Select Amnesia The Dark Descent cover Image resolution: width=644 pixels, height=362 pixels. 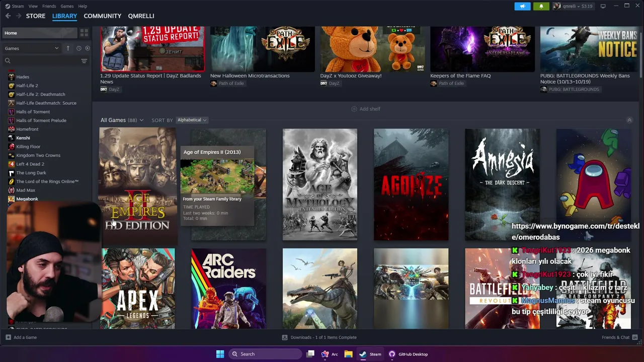502,184
